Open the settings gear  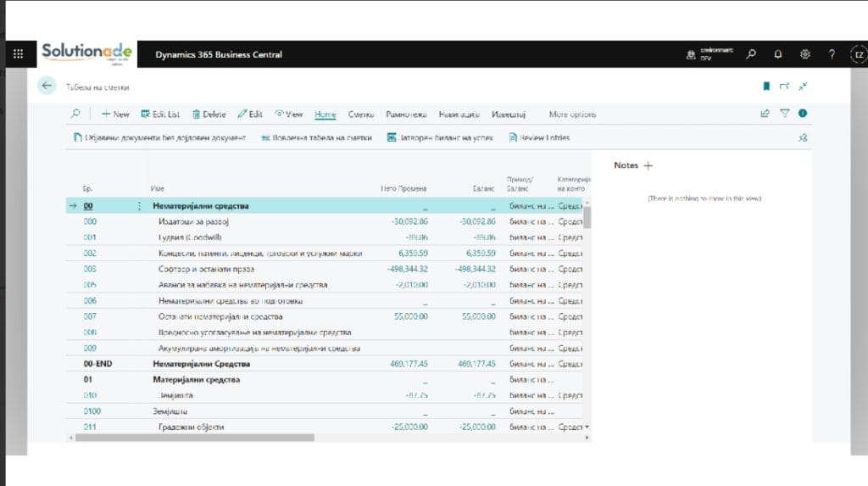[805, 54]
